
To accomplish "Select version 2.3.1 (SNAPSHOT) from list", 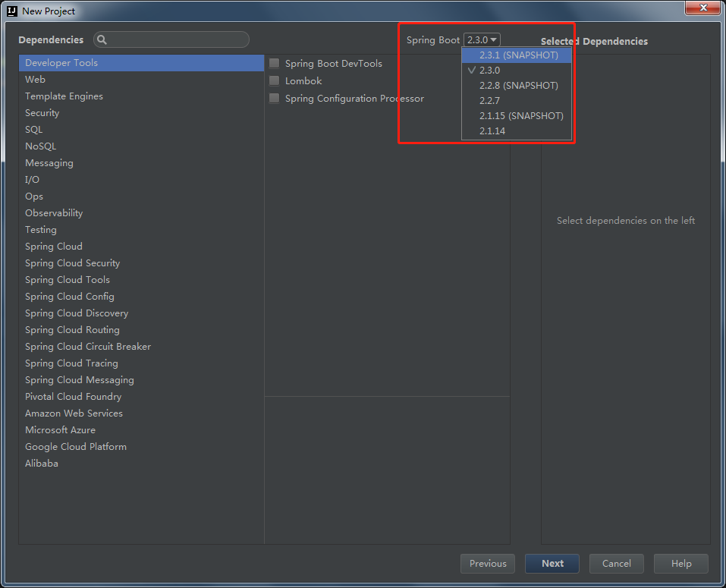I will tap(517, 55).
